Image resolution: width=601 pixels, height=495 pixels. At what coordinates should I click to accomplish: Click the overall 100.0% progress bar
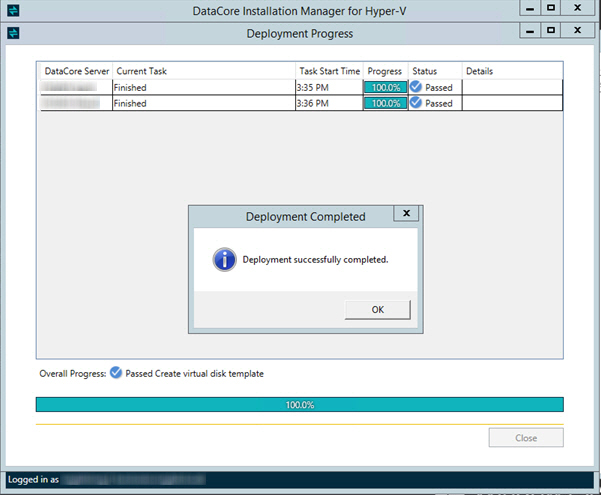[299, 405]
